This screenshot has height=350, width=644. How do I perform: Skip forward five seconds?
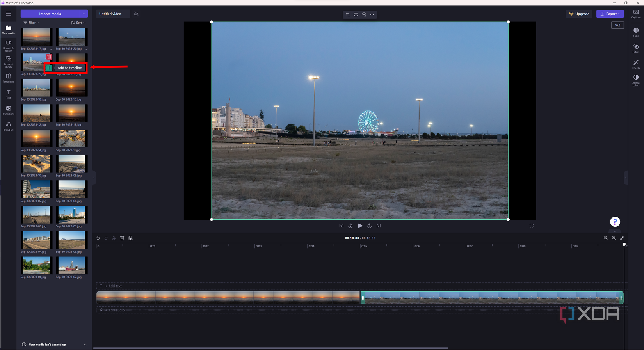369,226
